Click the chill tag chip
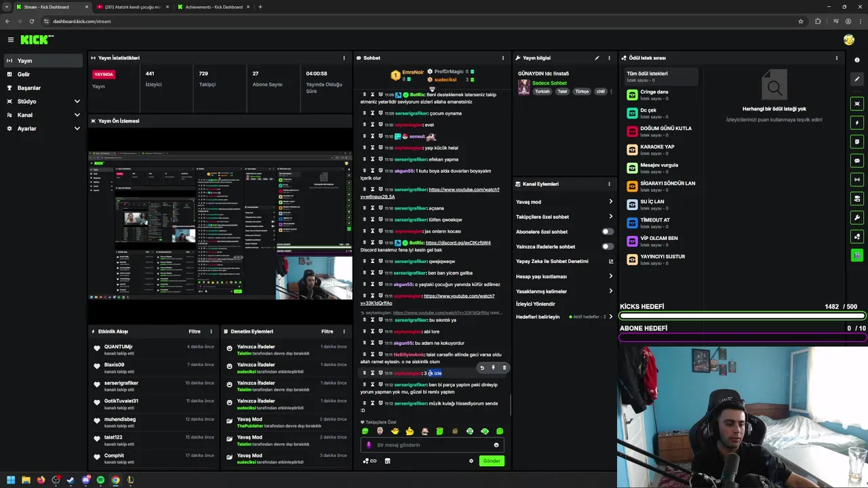The height and width of the screenshot is (488, 868). click(600, 91)
